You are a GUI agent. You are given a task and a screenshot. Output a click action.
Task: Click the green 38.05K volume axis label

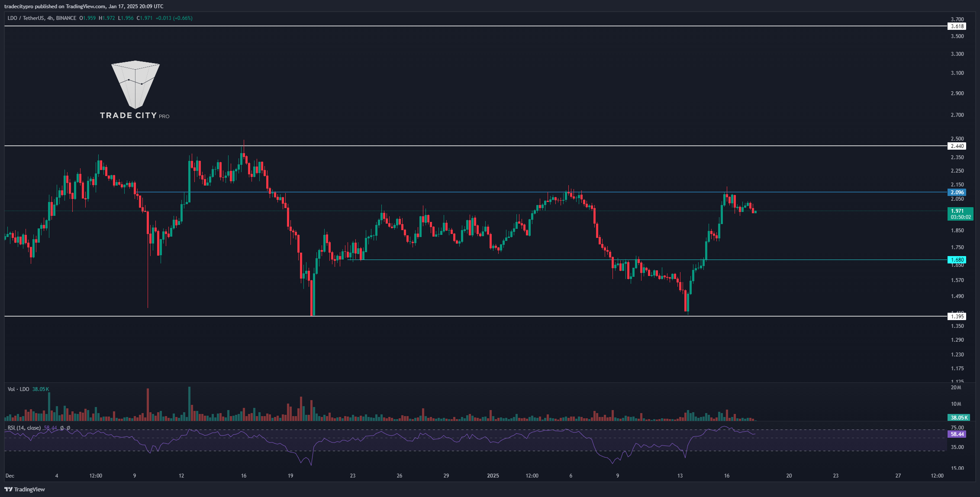coord(959,418)
